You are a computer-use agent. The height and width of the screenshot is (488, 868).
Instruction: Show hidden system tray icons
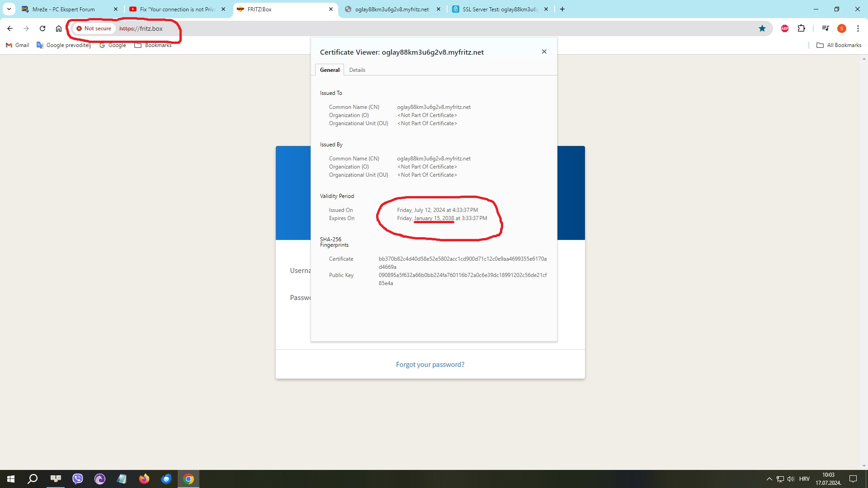(769, 479)
